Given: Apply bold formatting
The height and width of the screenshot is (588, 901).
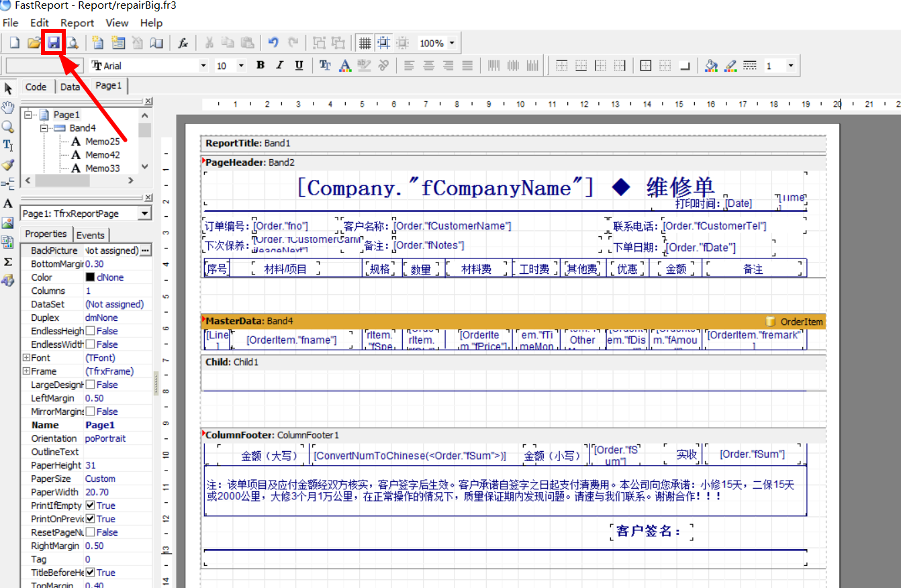Looking at the screenshot, I should pos(260,65).
